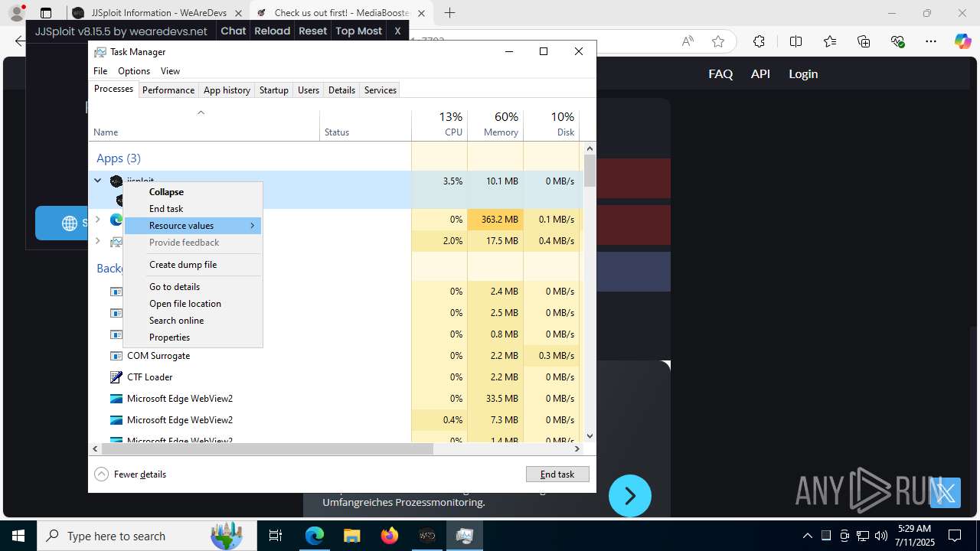The width and height of the screenshot is (980, 551).
Task: Open Edge settings and more menu
Action: point(931,41)
